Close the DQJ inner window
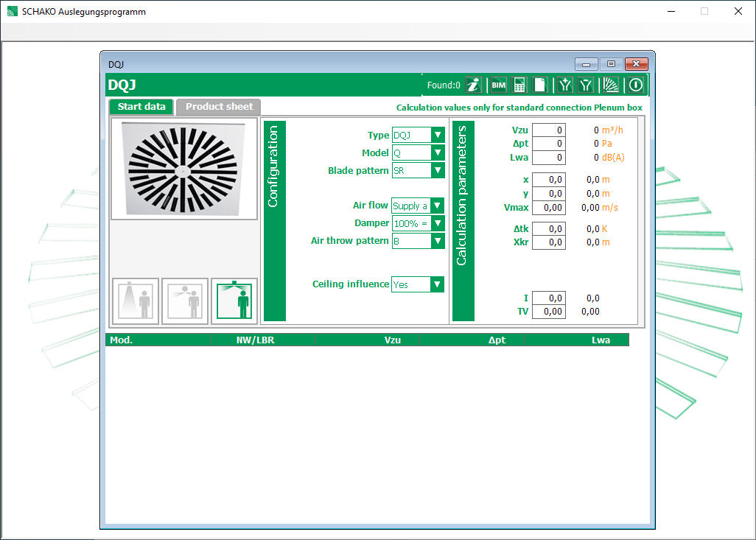This screenshot has width=756, height=540. point(637,64)
